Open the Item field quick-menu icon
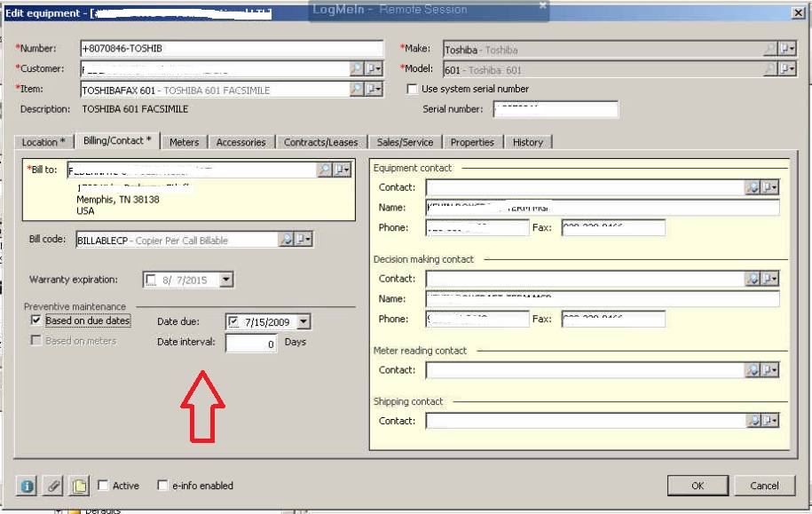This screenshot has width=812, height=514. (374, 89)
